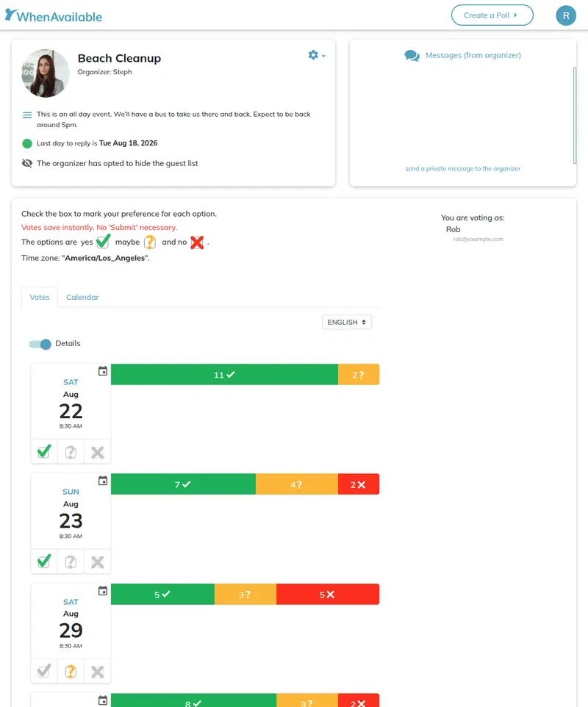Click the 2 maybe votes bar for Aug 22
588x707 pixels.
(359, 374)
